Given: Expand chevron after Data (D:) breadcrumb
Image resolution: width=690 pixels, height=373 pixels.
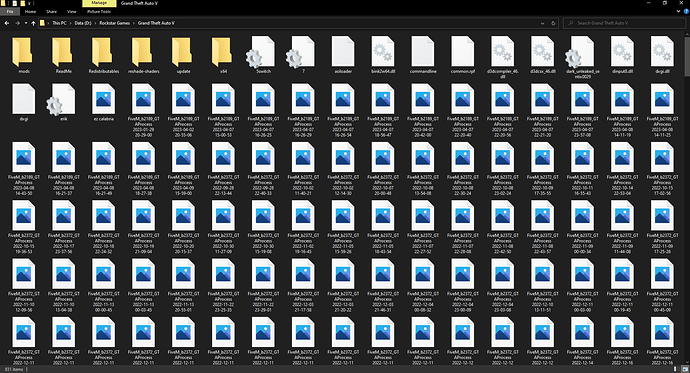Looking at the screenshot, I should pyautogui.click(x=95, y=23).
